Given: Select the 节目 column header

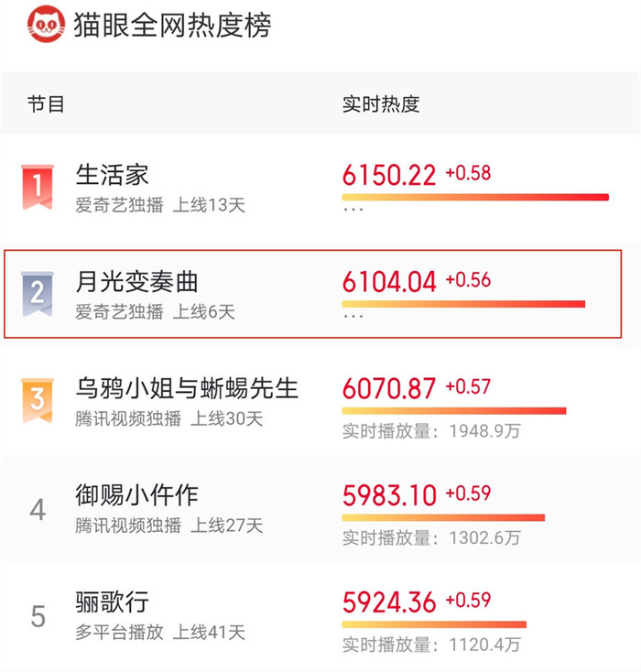Looking at the screenshot, I should (x=46, y=104).
